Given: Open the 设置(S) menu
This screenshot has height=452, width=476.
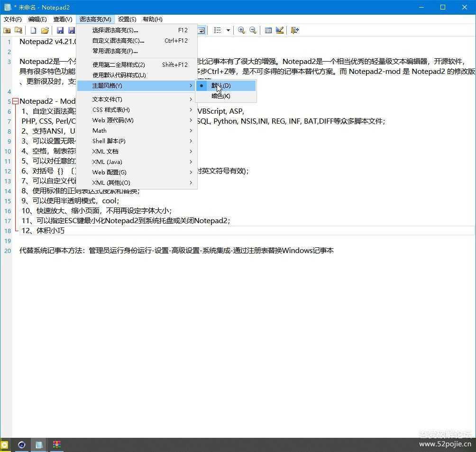Looking at the screenshot, I should tap(127, 19).
